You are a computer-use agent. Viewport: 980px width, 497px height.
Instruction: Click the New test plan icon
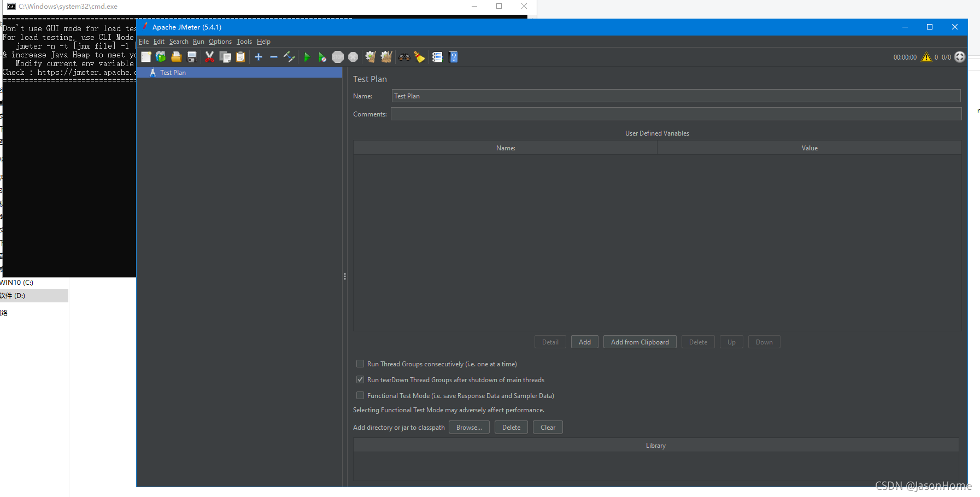(x=146, y=57)
